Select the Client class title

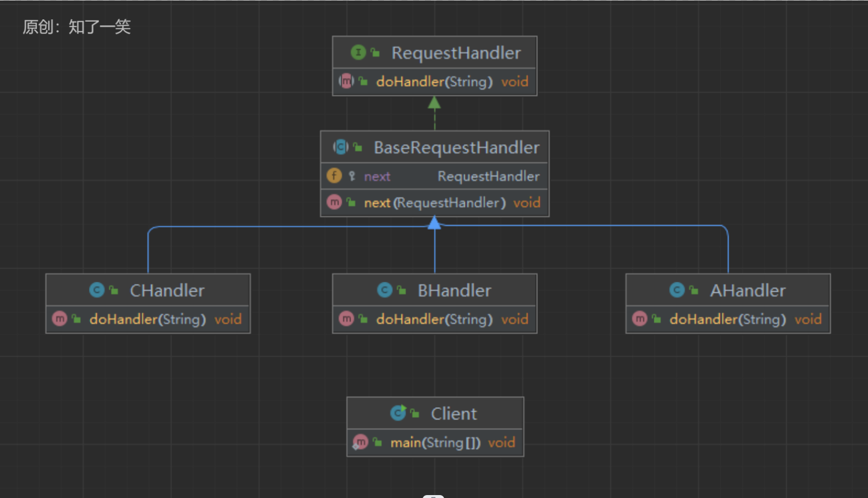click(x=454, y=414)
